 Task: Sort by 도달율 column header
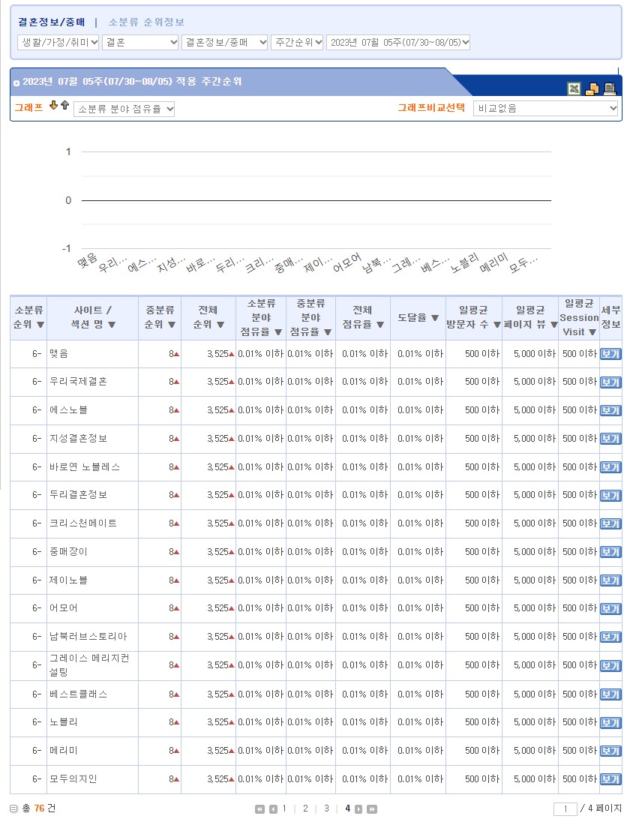coord(418,317)
